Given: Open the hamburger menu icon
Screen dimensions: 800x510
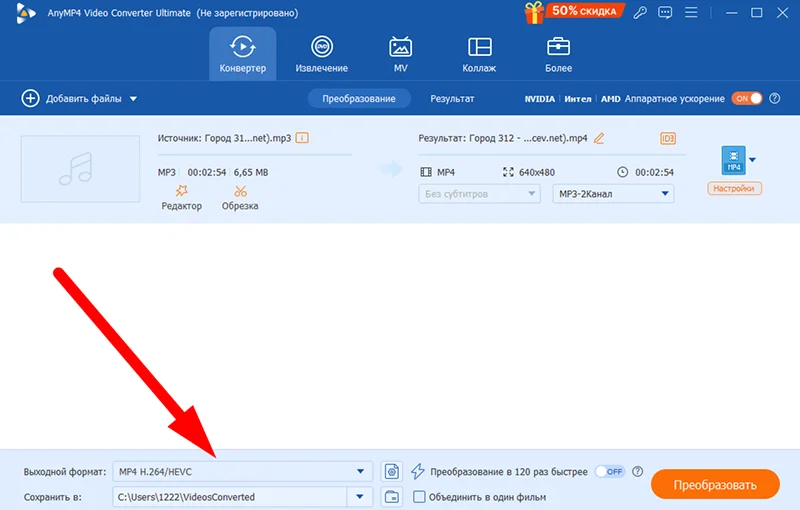Looking at the screenshot, I should pos(691,12).
